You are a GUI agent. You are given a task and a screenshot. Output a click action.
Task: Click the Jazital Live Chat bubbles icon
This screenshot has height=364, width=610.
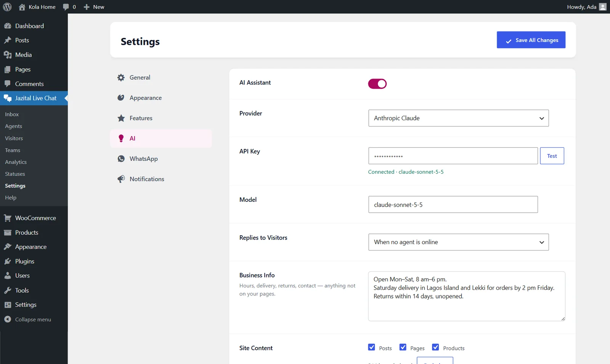[x=8, y=98]
